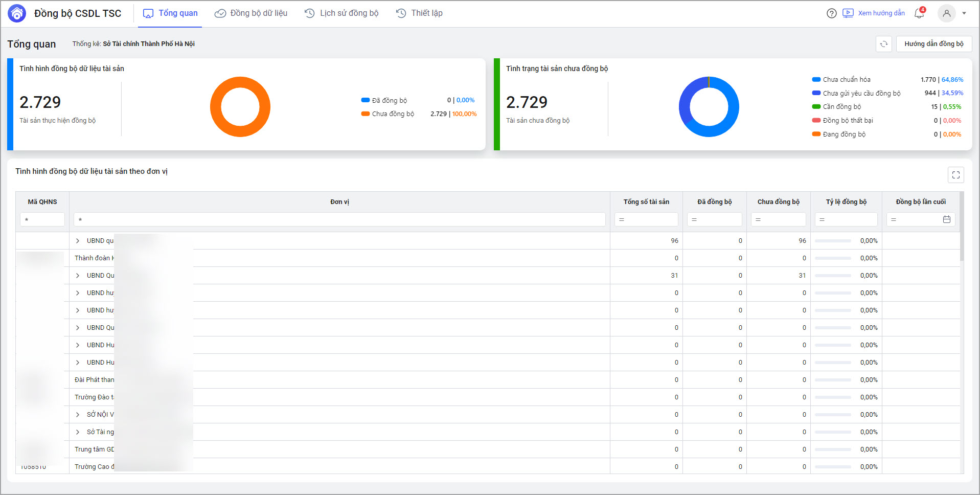Click the user avatar icon
This screenshot has width=980, height=495.
[946, 13]
